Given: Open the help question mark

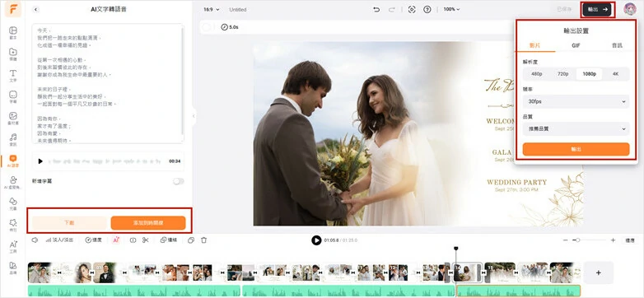Looking at the screenshot, I should click(427, 9).
